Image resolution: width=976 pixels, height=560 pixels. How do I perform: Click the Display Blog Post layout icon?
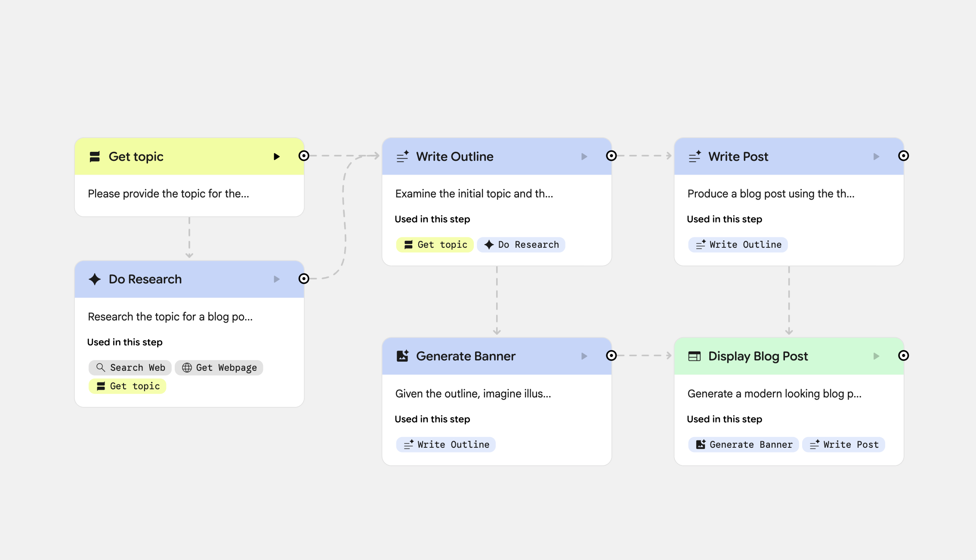click(694, 356)
